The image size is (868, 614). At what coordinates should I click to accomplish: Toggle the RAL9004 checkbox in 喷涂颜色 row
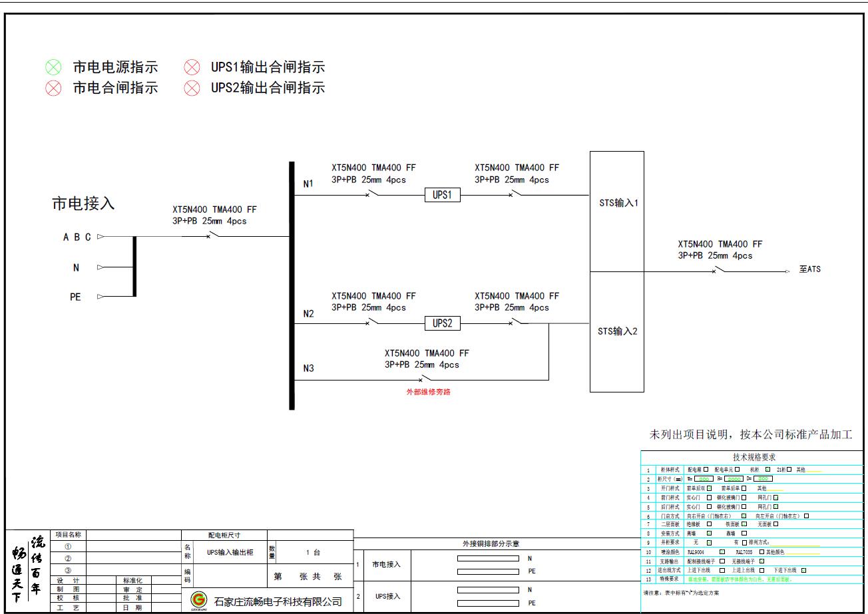[x=722, y=551]
